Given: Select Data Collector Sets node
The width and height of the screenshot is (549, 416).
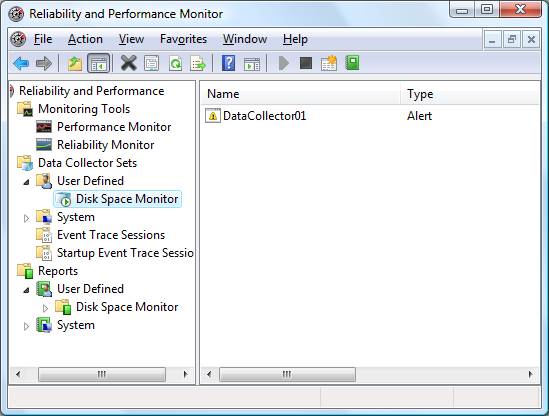Looking at the screenshot, I should [x=87, y=163].
